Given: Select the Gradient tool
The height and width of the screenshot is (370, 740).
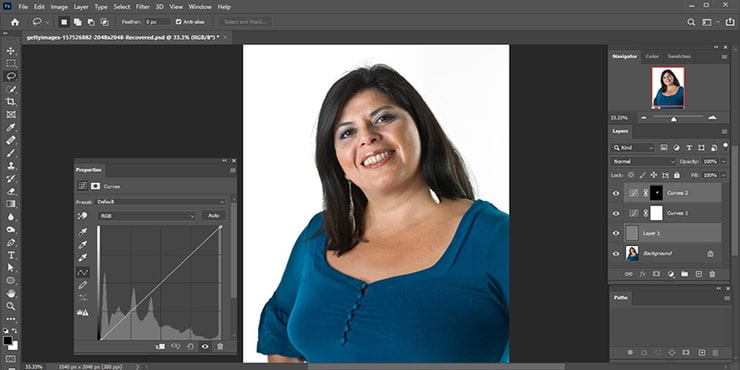Looking at the screenshot, I should (x=11, y=204).
